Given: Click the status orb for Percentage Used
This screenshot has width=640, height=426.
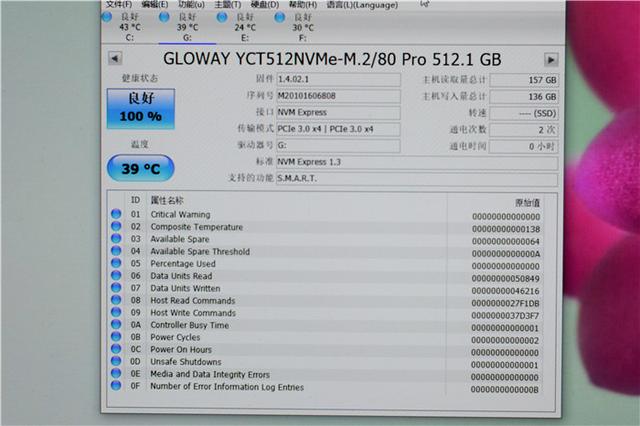Looking at the screenshot, I should click(116, 263).
